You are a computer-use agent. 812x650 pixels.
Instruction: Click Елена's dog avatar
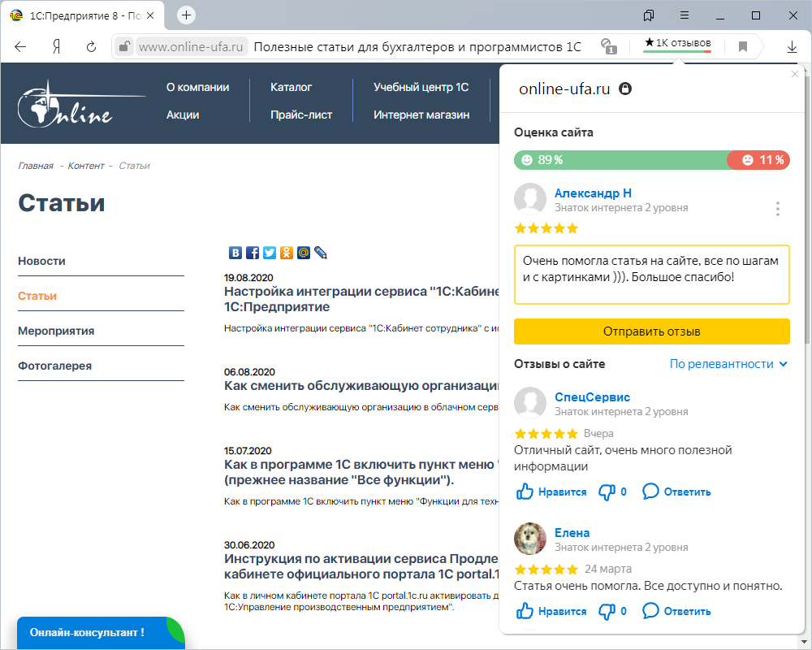click(529, 539)
